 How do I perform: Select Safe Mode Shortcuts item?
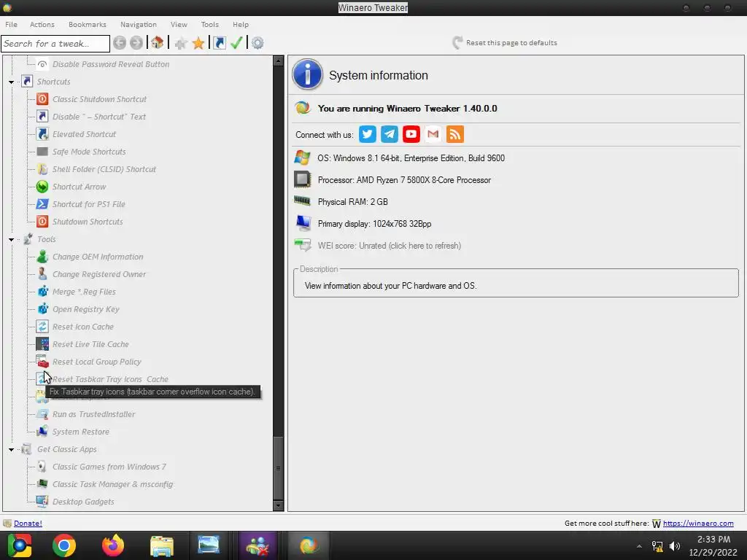pos(89,152)
